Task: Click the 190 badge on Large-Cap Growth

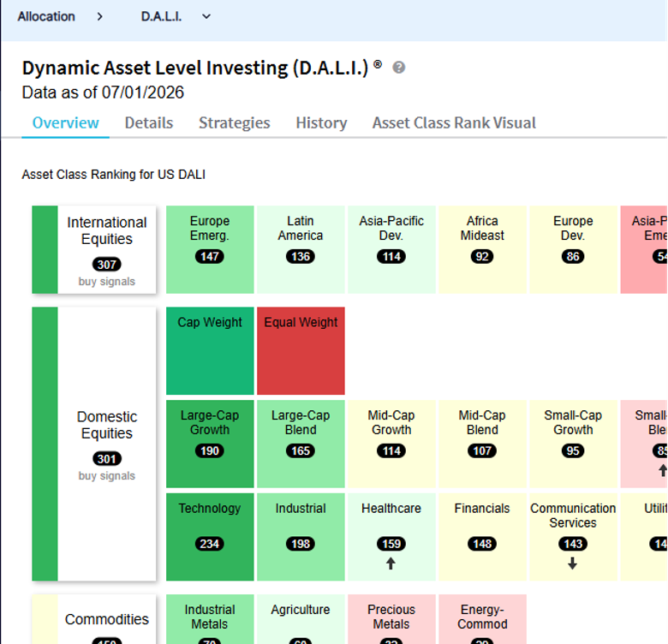Action: point(210,450)
